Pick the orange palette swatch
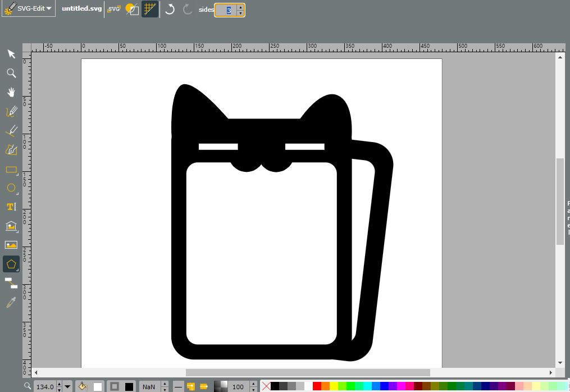Viewport: 570px width, 392px height. (x=325, y=386)
